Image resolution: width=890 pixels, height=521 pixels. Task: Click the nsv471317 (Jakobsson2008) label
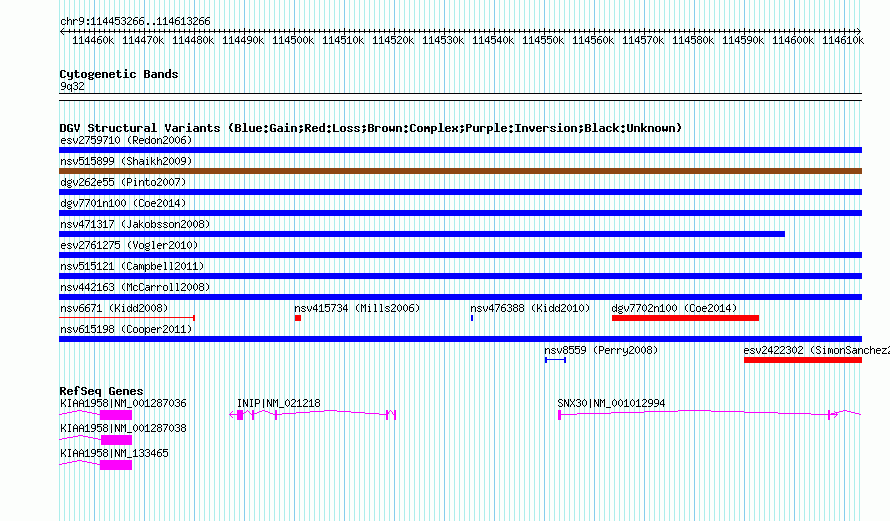pyautogui.click(x=135, y=224)
